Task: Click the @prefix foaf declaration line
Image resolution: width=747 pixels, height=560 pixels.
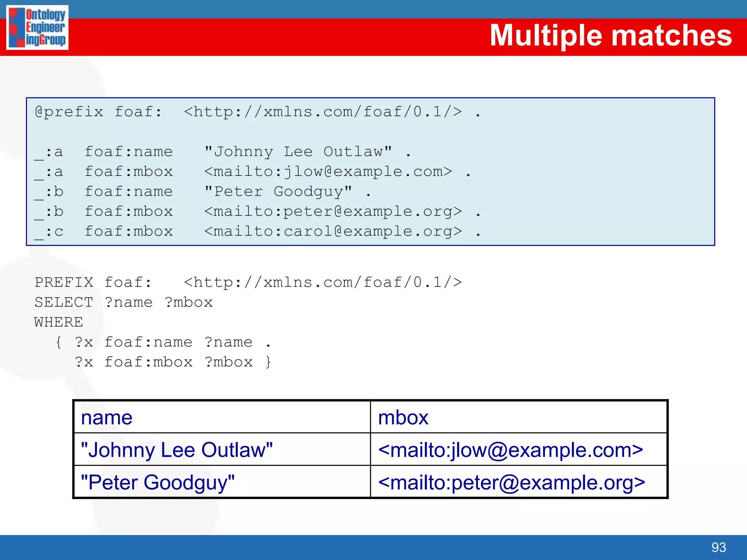Action: (258, 112)
